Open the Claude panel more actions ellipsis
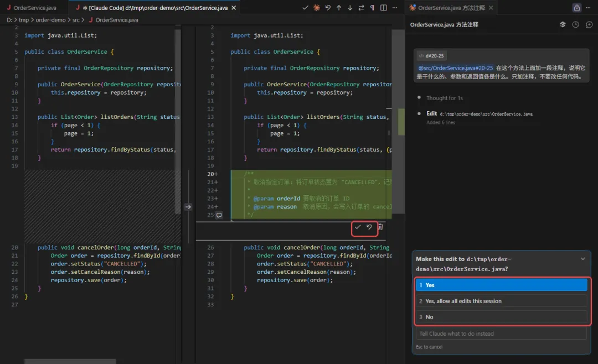This screenshot has width=598, height=364. click(588, 8)
